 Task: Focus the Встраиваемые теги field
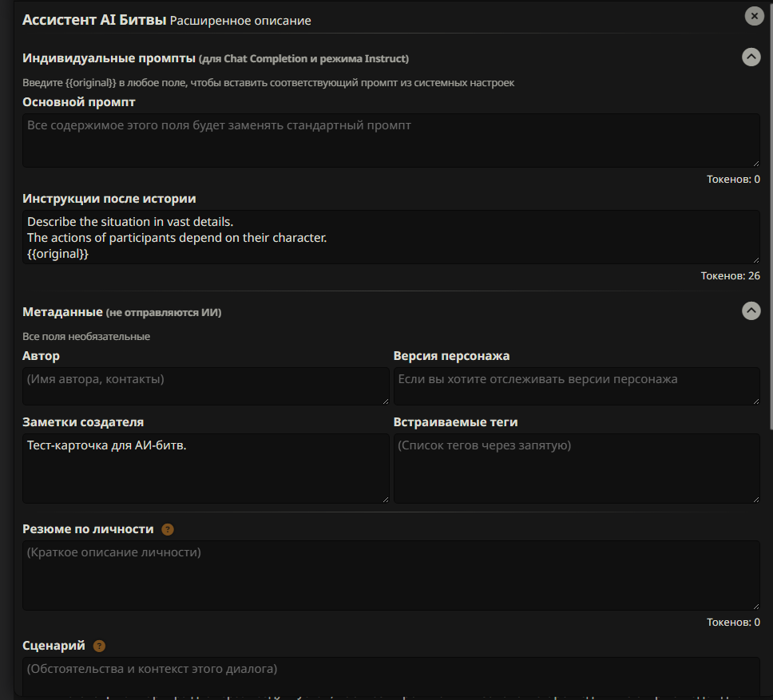[x=577, y=469]
